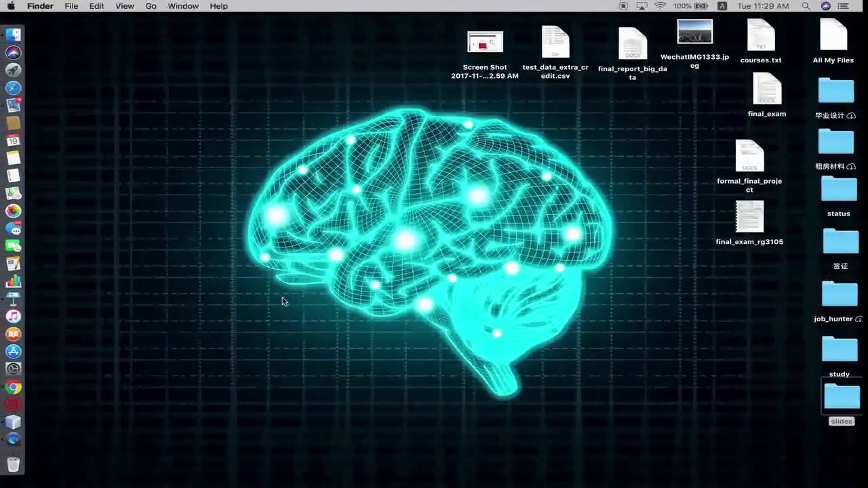Open iBooks app in the Dock
Image resolution: width=868 pixels, height=488 pixels.
click(13, 334)
